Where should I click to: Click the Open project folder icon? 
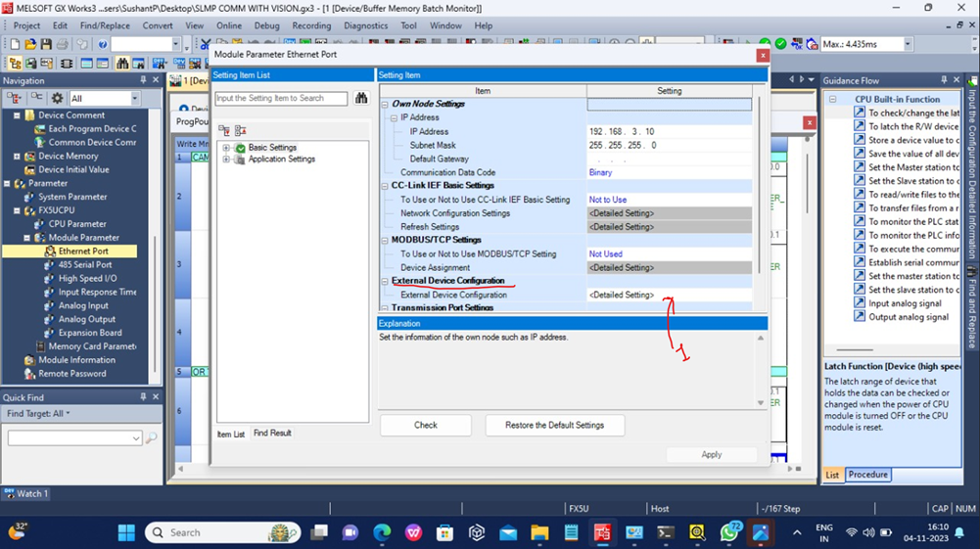tap(30, 44)
